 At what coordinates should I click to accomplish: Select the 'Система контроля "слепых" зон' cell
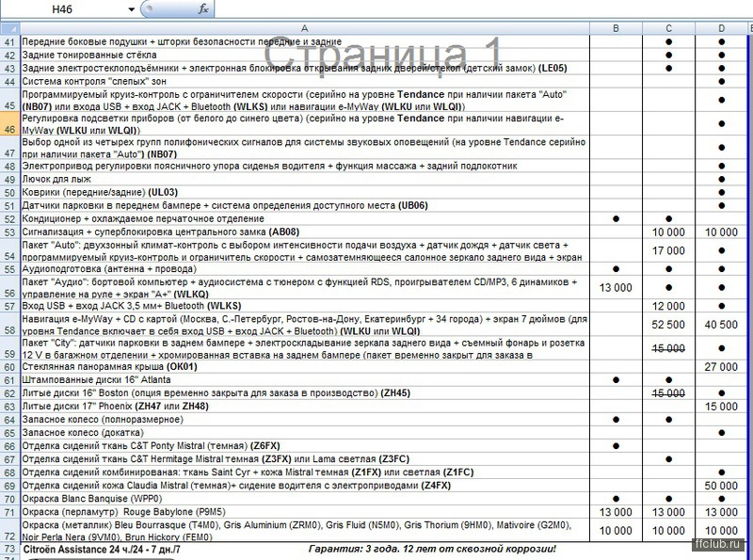(305, 81)
